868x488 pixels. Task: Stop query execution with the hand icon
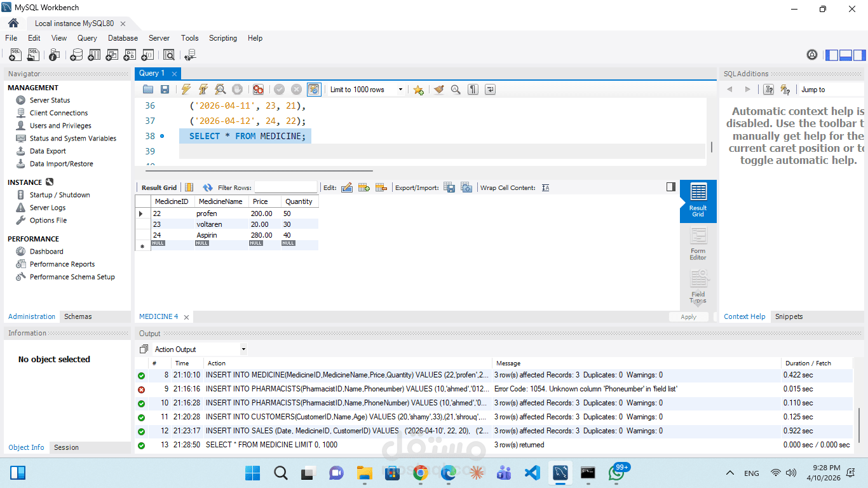237,90
